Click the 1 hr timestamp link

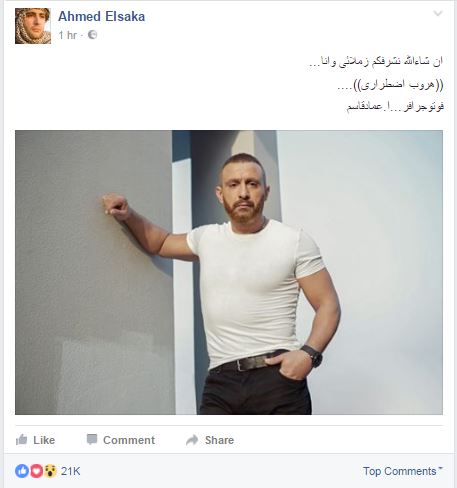pyautogui.click(x=68, y=35)
